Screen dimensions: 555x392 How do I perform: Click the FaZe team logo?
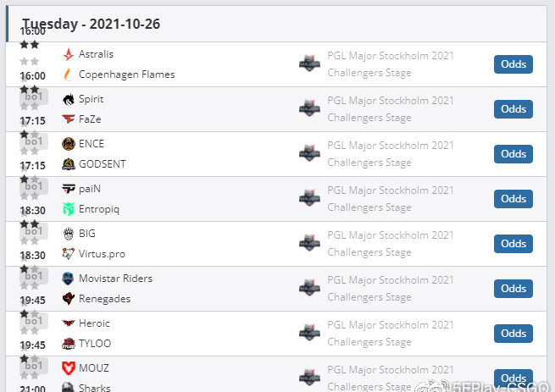[69, 119]
